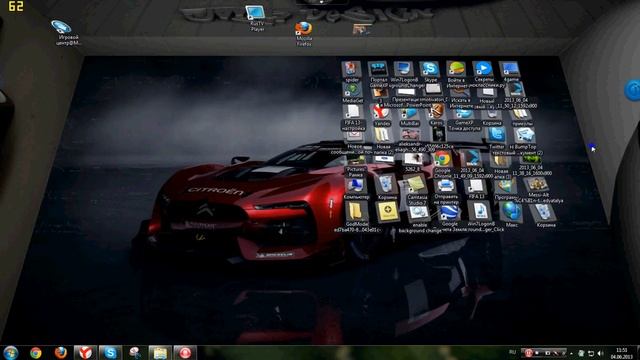This screenshot has height=360, width=640.
Task: Open the Explorer folder taskbar button
Action: pyautogui.click(x=160, y=353)
